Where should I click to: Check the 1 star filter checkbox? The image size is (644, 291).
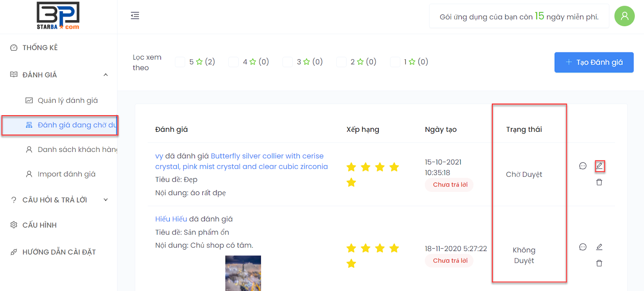tap(395, 62)
